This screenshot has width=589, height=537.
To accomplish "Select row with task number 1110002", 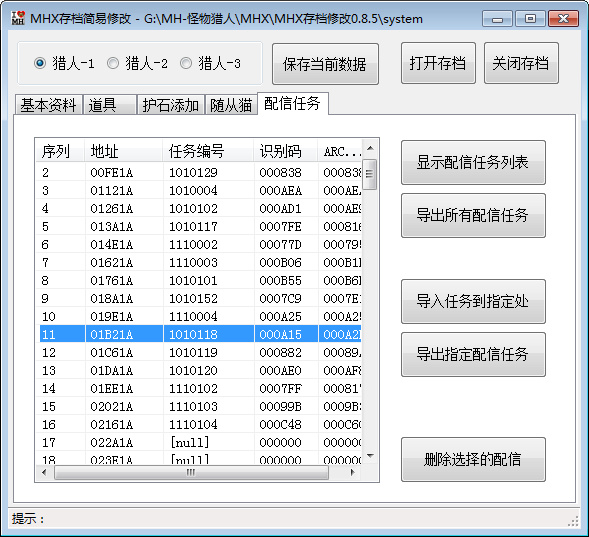I will (199, 244).
